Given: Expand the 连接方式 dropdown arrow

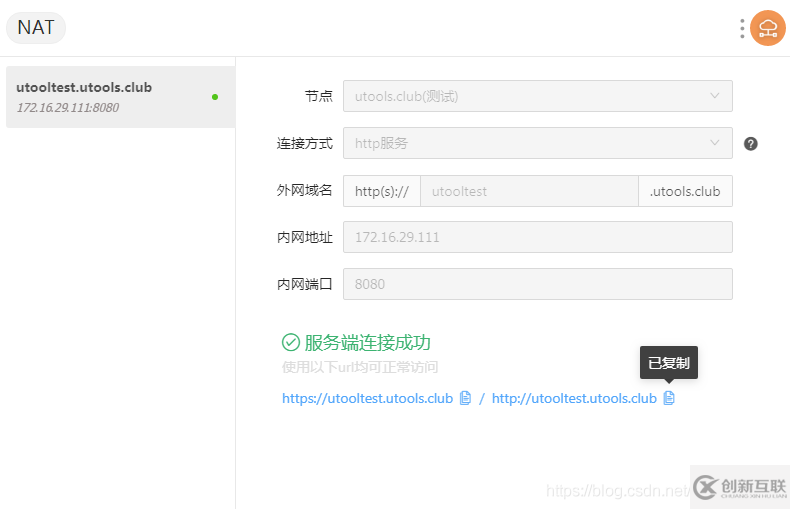Looking at the screenshot, I should tap(714, 143).
